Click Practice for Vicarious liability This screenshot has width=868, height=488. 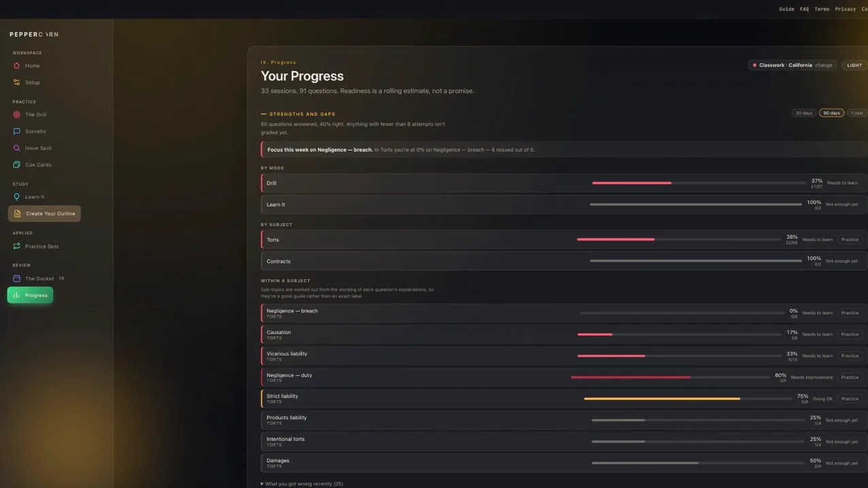coord(850,356)
